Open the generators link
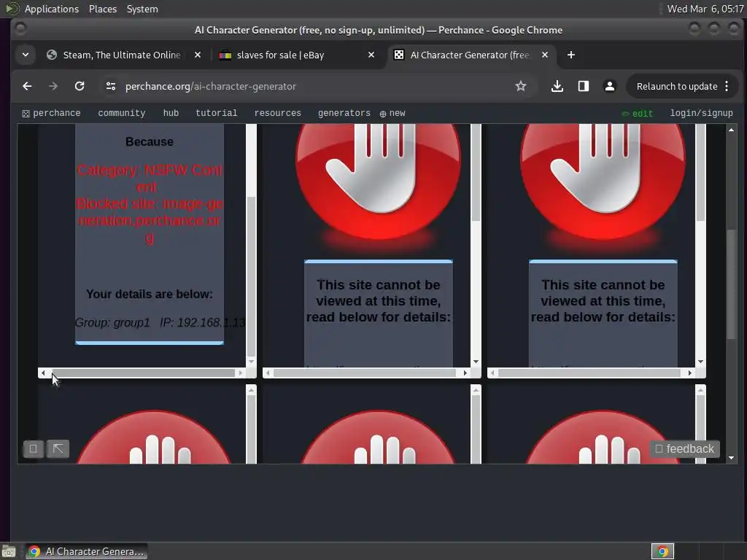 click(344, 113)
